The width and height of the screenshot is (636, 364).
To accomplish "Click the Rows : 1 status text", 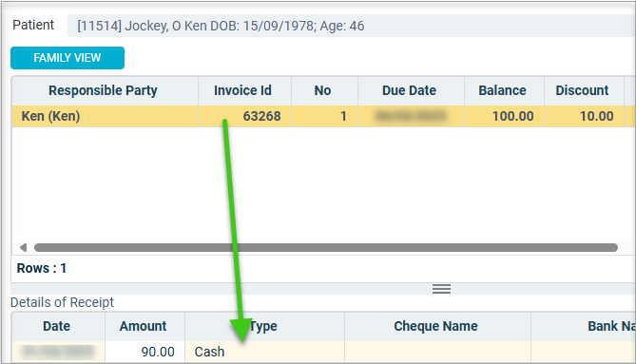I will 42,268.
